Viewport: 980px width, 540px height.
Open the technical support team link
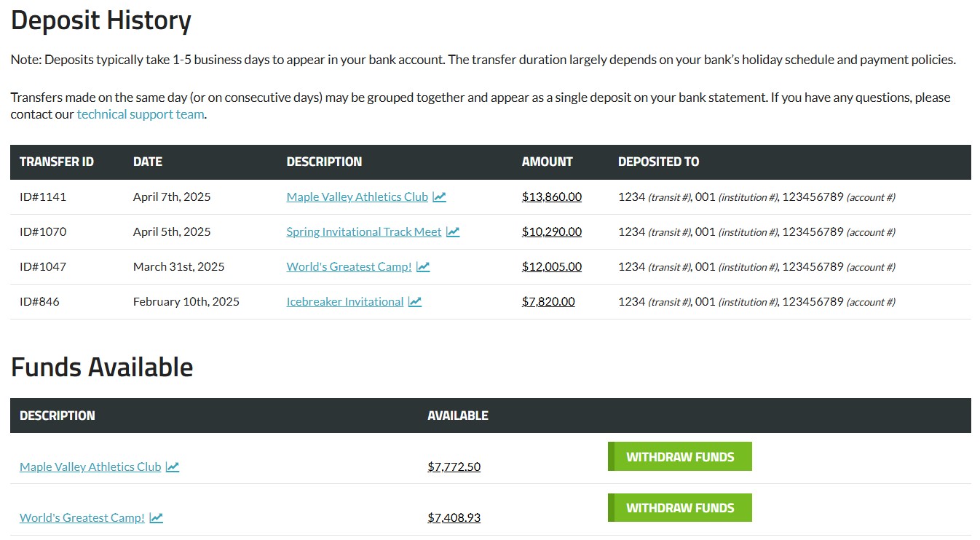point(141,114)
